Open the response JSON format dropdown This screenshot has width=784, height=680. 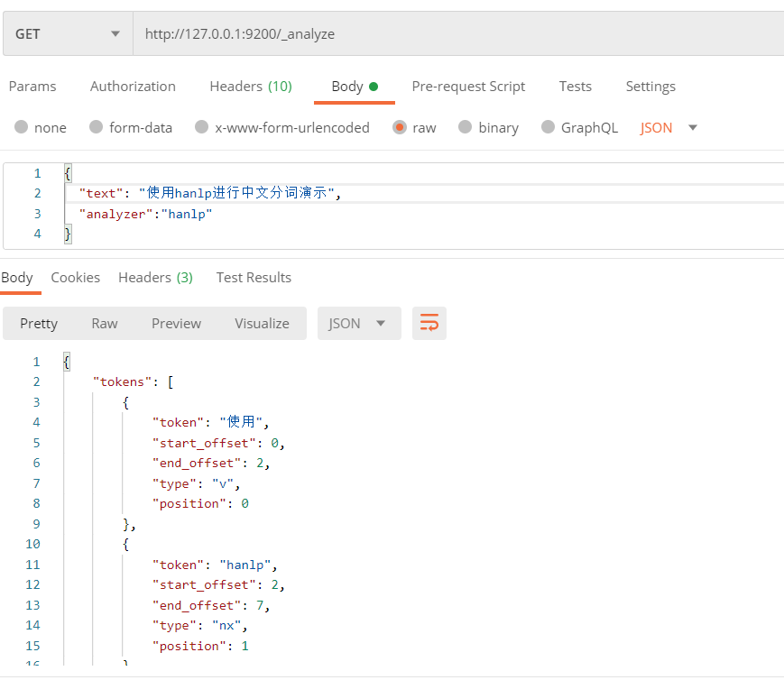pos(359,323)
